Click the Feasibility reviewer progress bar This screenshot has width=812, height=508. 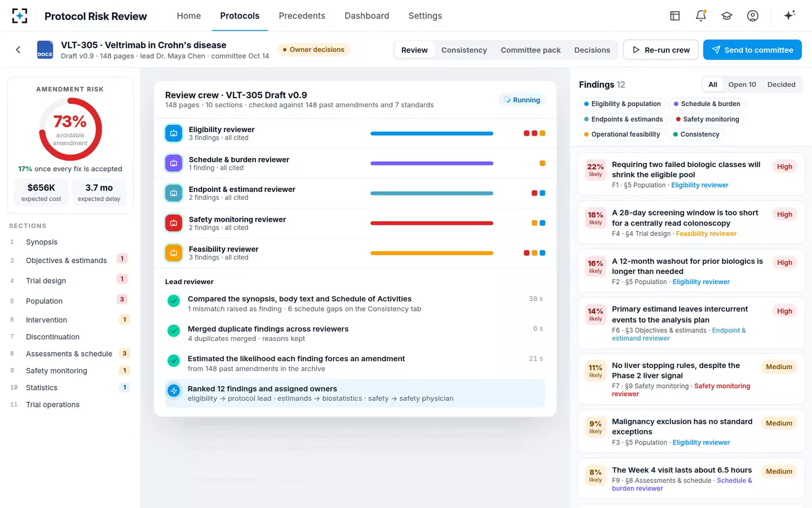432,253
